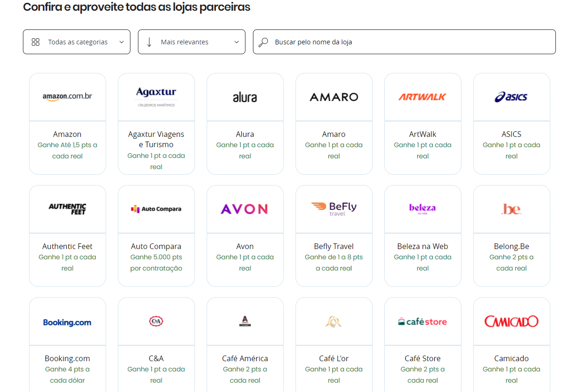Open the ASICS brand logo

tap(511, 97)
